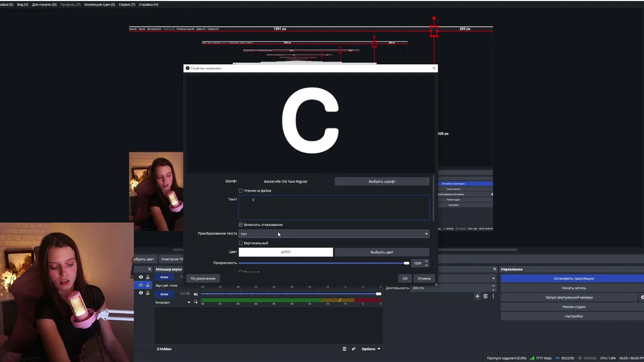Click Остановить трансляцию to stop streaming

[x=574, y=279]
